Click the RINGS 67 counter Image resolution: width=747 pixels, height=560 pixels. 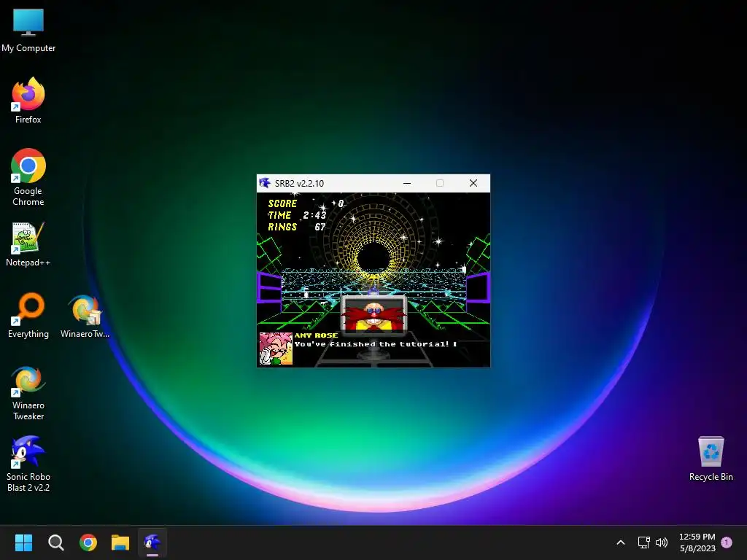pyautogui.click(x=298, y=227)
